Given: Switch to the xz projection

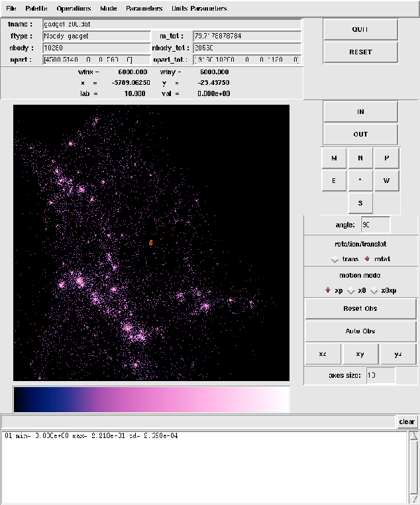Looking at the screenshot, I should pos(323,354).
